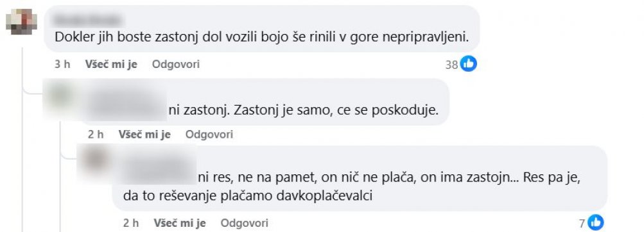
Task: Click 'Odgovori' under the 'ce se poskoduje' reply
Action: coord(209,135)
